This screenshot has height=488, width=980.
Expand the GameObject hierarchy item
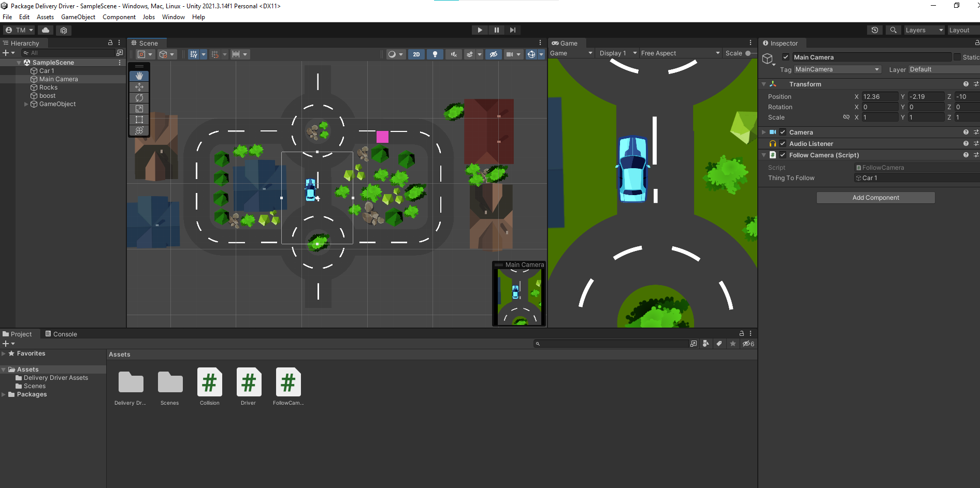26,104
